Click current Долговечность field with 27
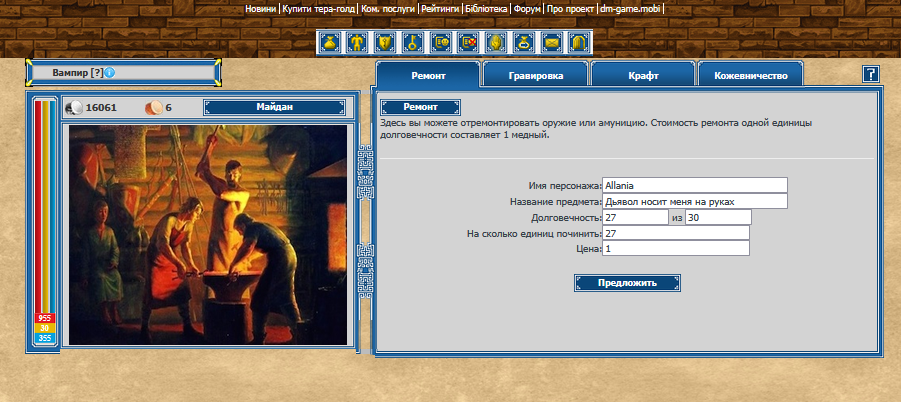901x402 pixels. (635, 218)
